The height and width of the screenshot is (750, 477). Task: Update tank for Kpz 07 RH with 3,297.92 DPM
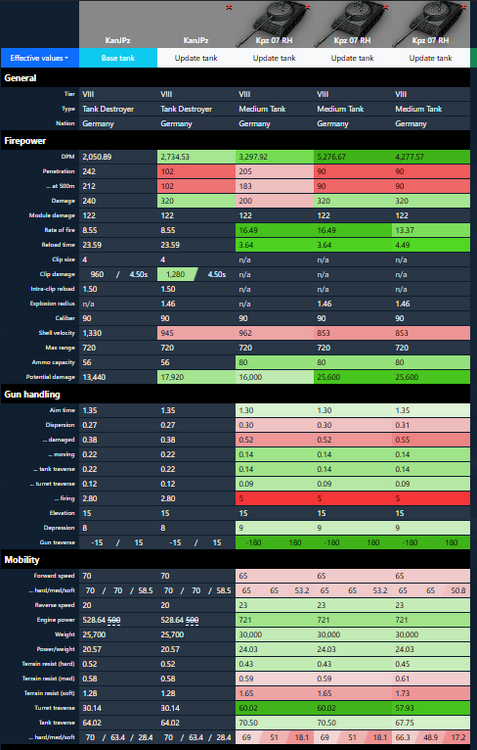(x=274, y=58)
